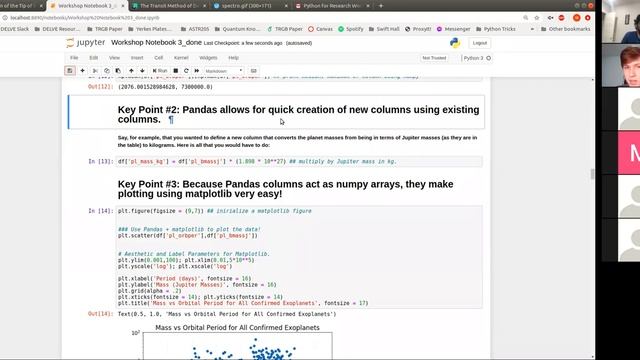Close the Workshop Notebook 3 browser tab

(123, 6)
